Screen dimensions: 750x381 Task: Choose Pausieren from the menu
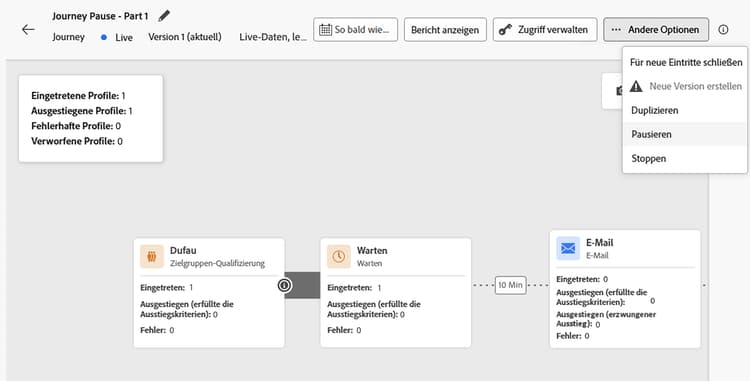[x=685, y=134]
